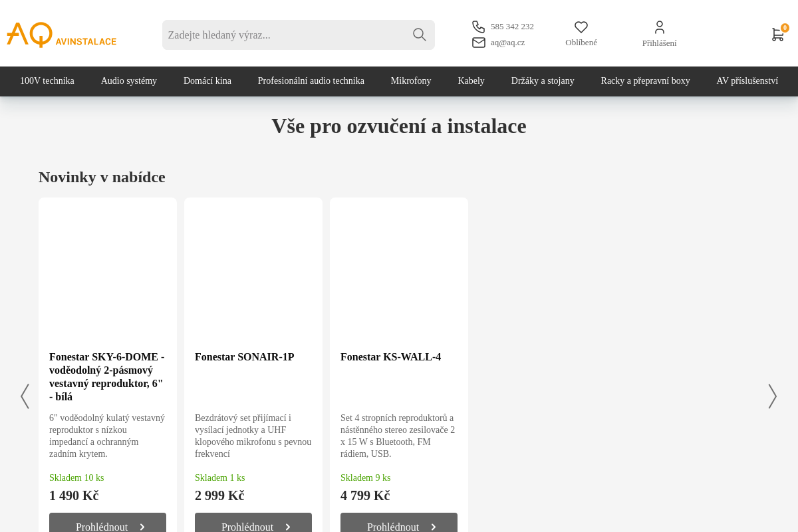The width and height of the screenshot is (798, 532).
Task: Open the Držáky a stojany menu
Action: tap(543, 81)
